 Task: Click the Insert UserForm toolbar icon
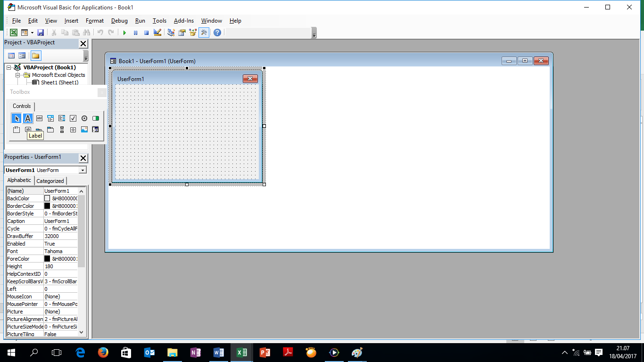[24, 33]
